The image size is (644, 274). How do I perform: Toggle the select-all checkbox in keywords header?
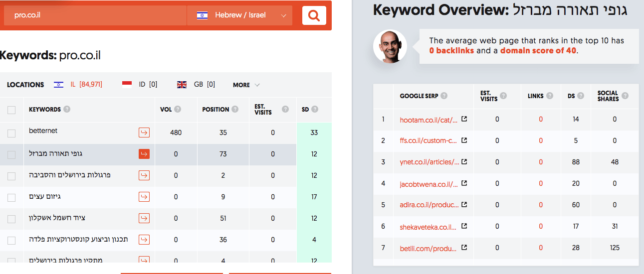tap(11, 110)
